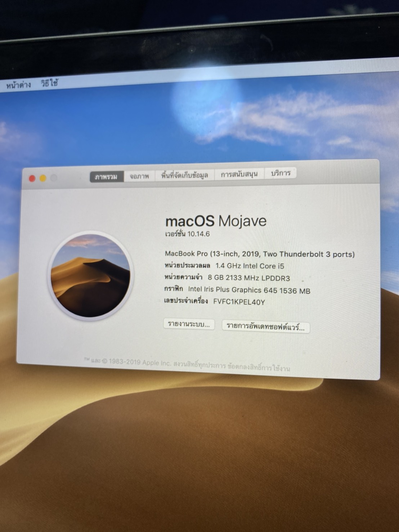Open the หน้าต่าง (Window) menu
This screenshot has height=532, width=399.
coord(18,85)
